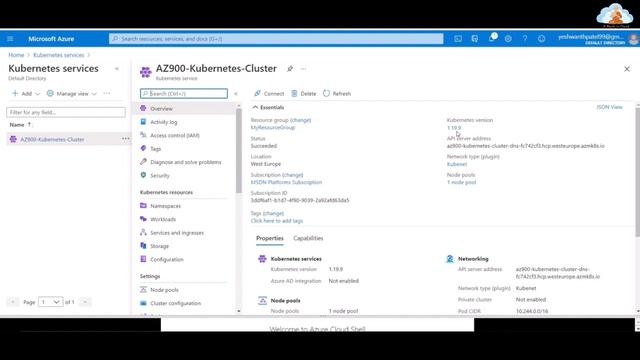
Task: Collapse the Essentials section
Action: tap(256, 107)
